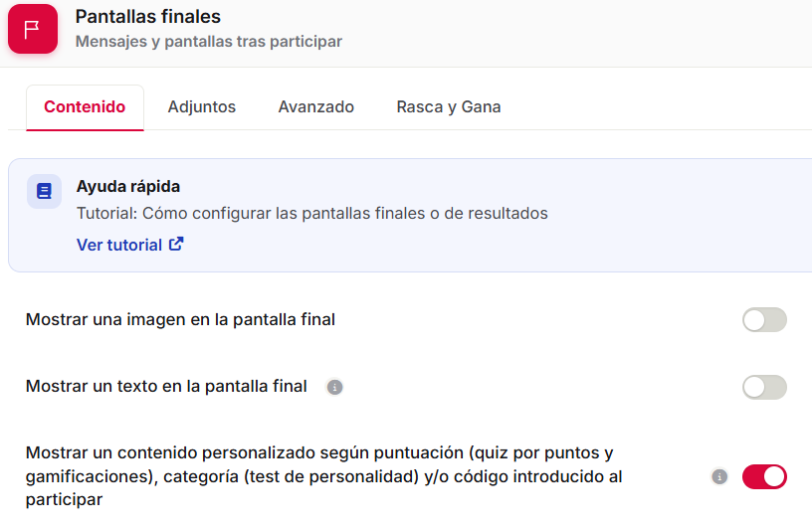Image resolution: width=812 pixels, height=530 pixels.
Task: Click the Ayuda rápida title text
Action: 128,186
